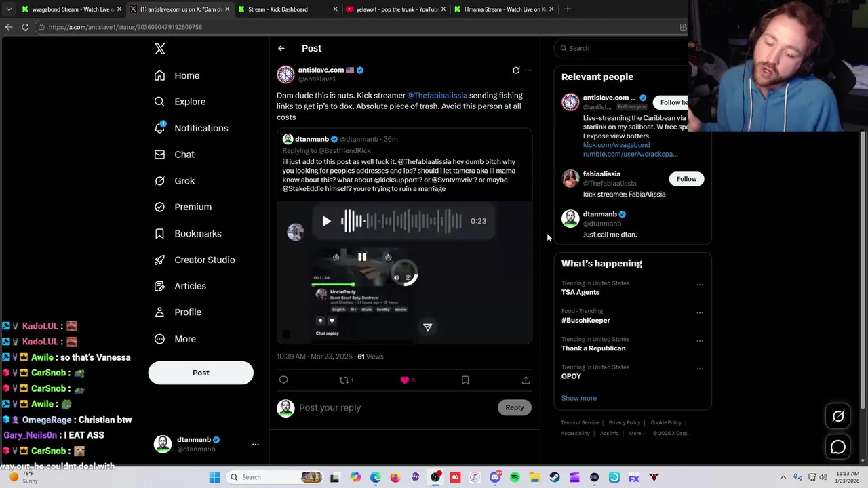Click the send arrow icon in video
868x488 pixels.
point(427,327)
